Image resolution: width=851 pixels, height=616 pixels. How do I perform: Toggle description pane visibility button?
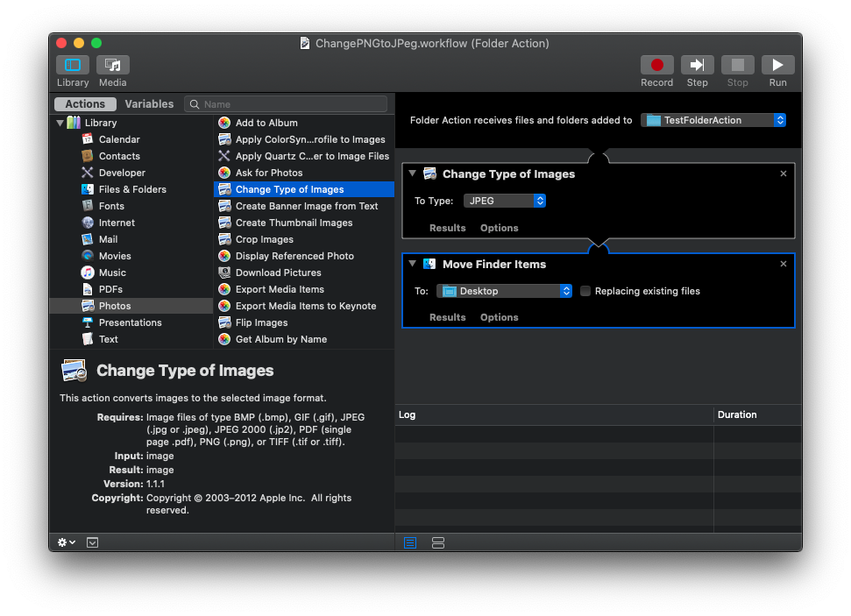point(93,542)
